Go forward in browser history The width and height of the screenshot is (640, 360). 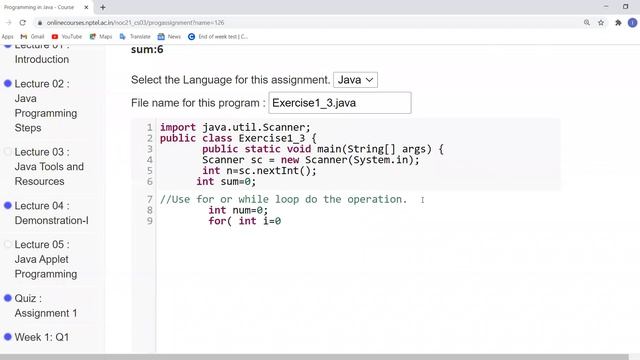[9, 23]
